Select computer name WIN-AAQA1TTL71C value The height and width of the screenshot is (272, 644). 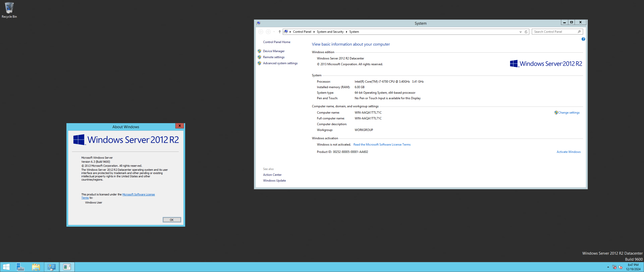coord(368,113)
